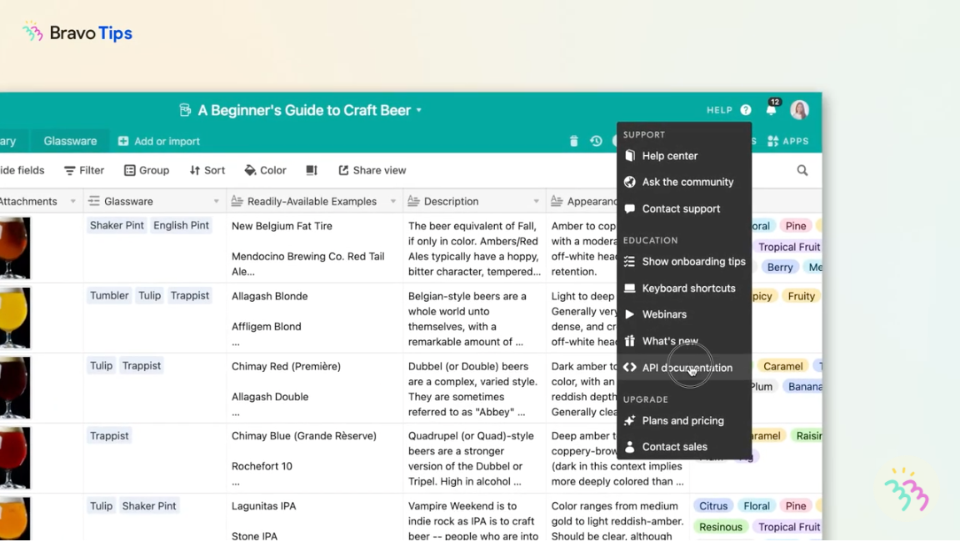Image resolution: width=980 pixels, height=547 pixels.
Task: Open the Glassware column dropdown
Action: click(217, 201)
